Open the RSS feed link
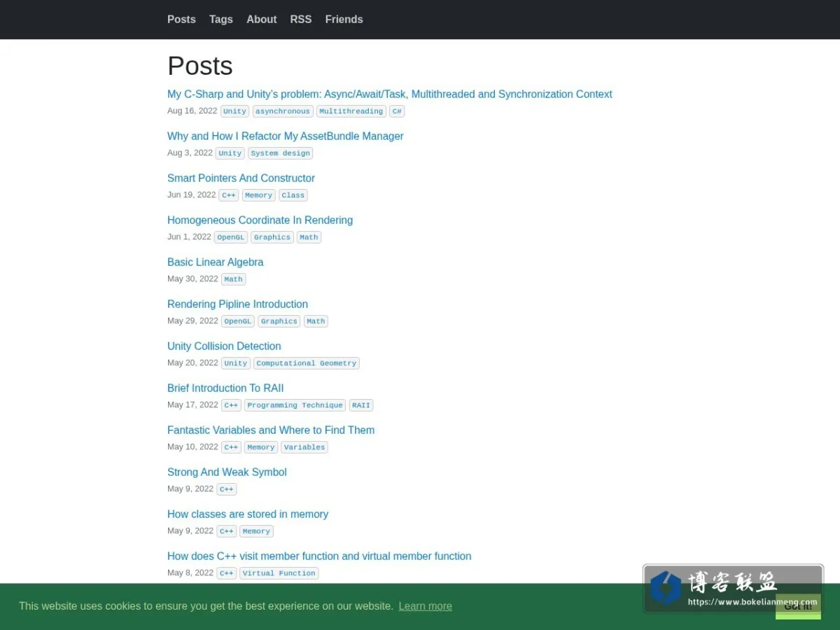 301,20
